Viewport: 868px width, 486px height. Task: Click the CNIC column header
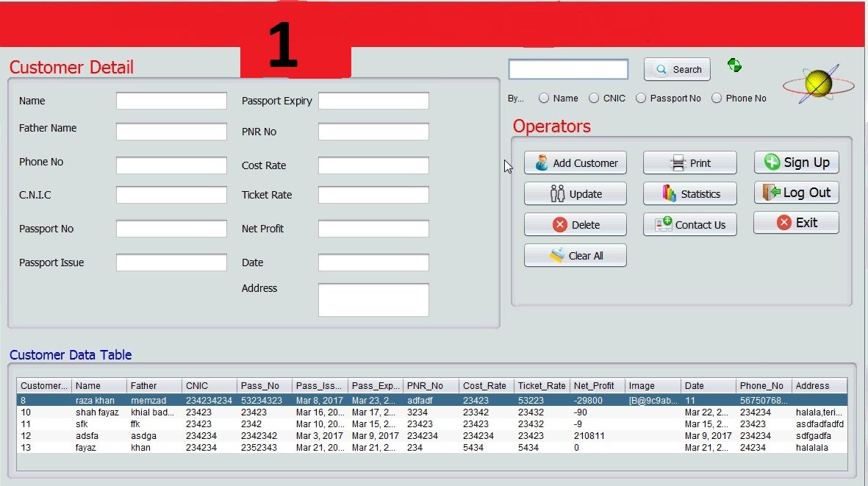point(209,386)
